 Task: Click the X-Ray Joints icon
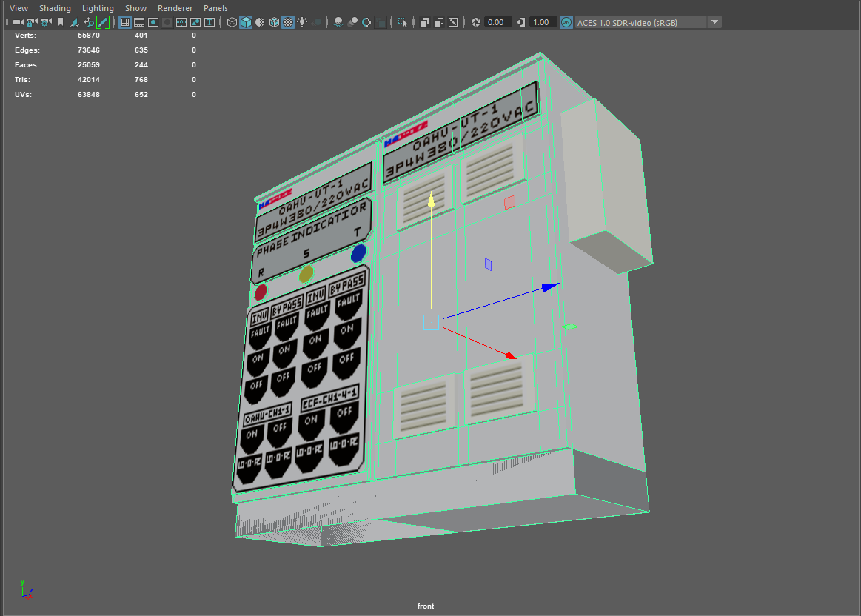[x=453, y=22]
